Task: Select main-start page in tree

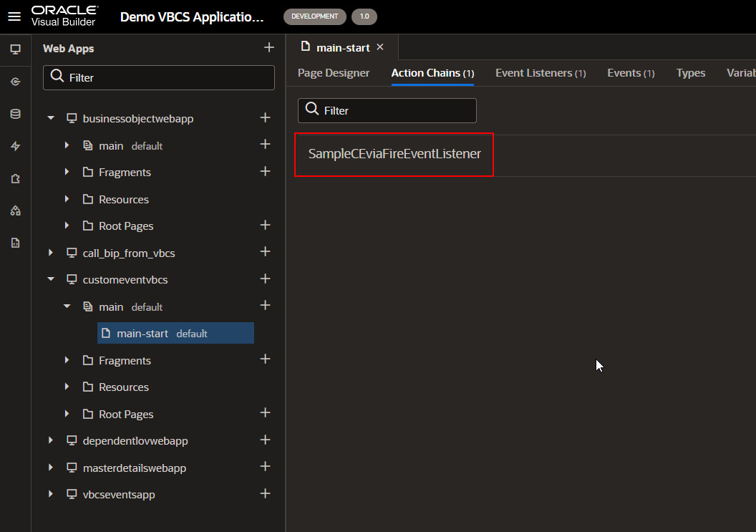Action: [x=175, y=333]
